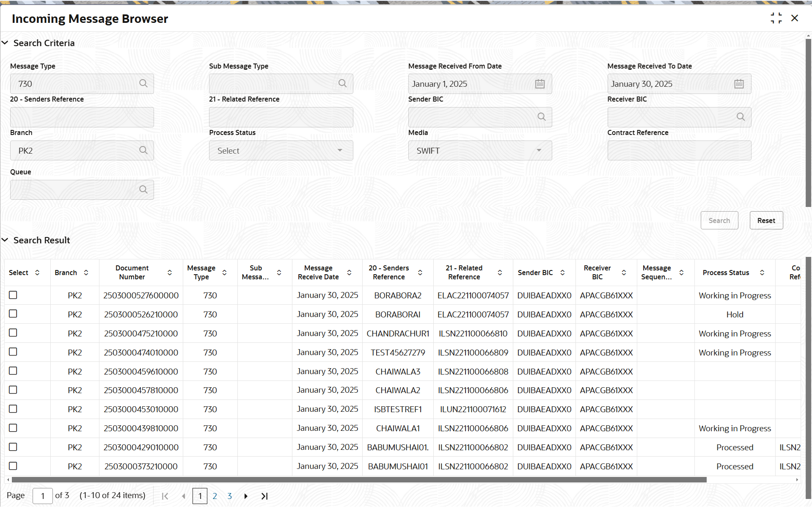Close the Incoming Message Browser

point(795,18)
